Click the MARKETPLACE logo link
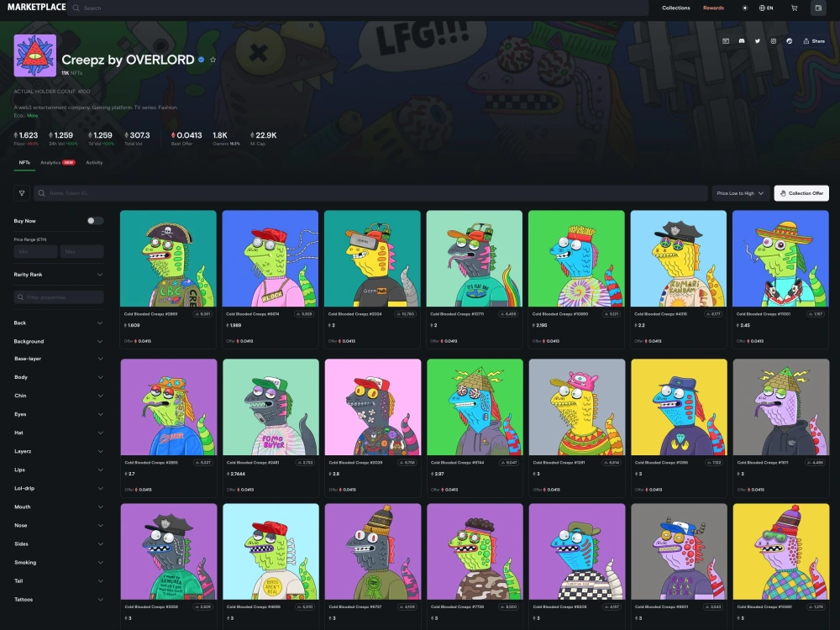The height and width of the screenshot is (630, 840). tap(36, 8)
